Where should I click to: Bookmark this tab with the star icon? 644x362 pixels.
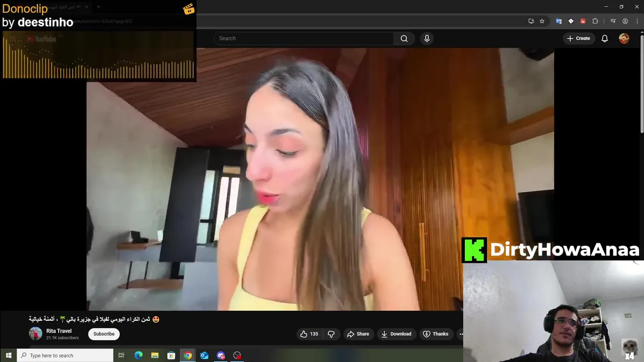pos(542,21)
